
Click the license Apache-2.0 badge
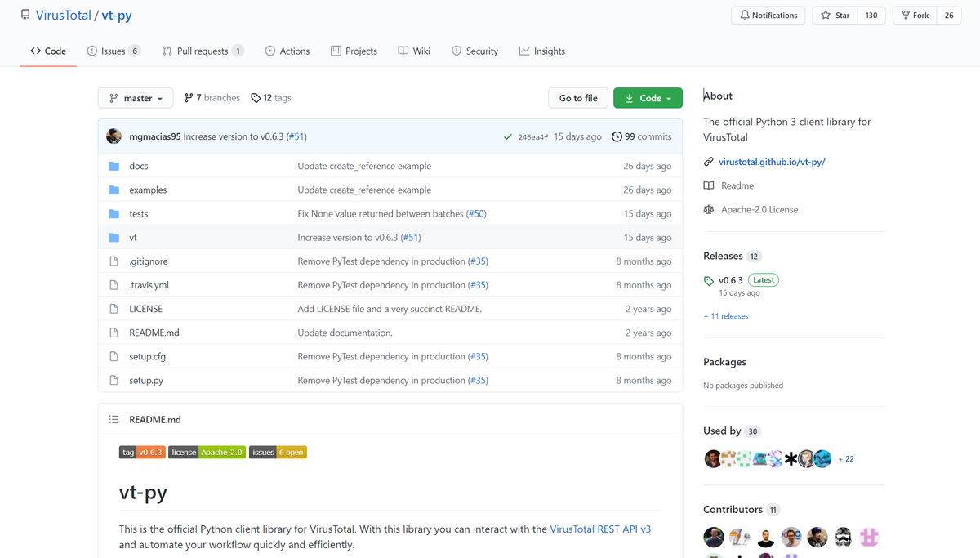click(x=207, y=452)
